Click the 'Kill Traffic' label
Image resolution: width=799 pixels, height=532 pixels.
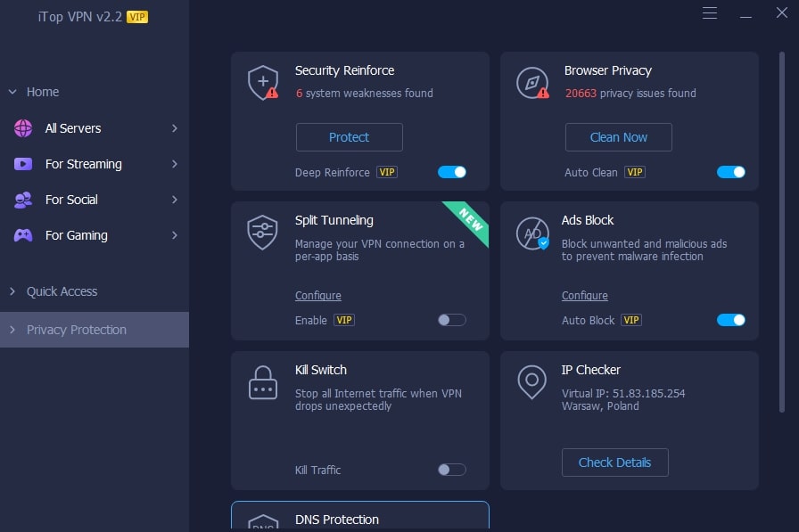point(318,470)
